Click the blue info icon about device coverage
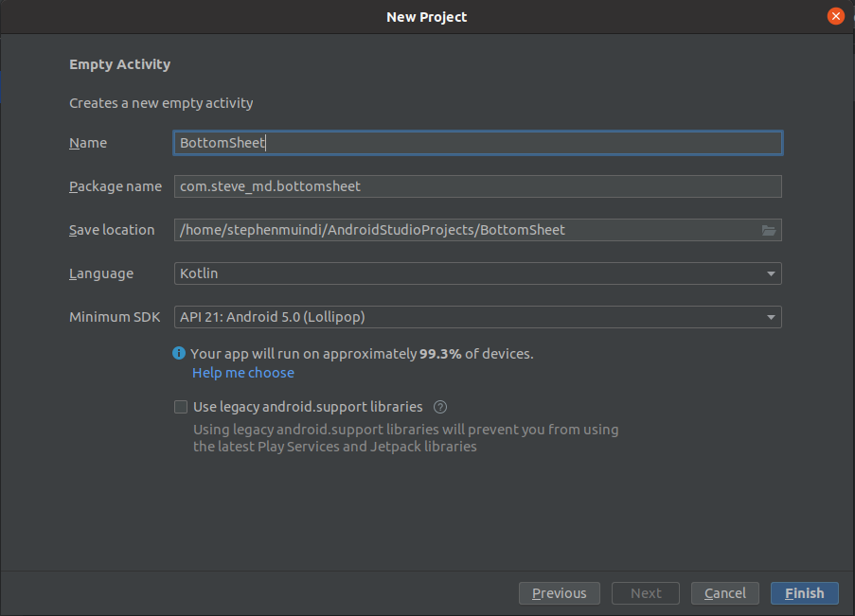Image resolution: width=855 pixels, height=616 pixels. 179,353
